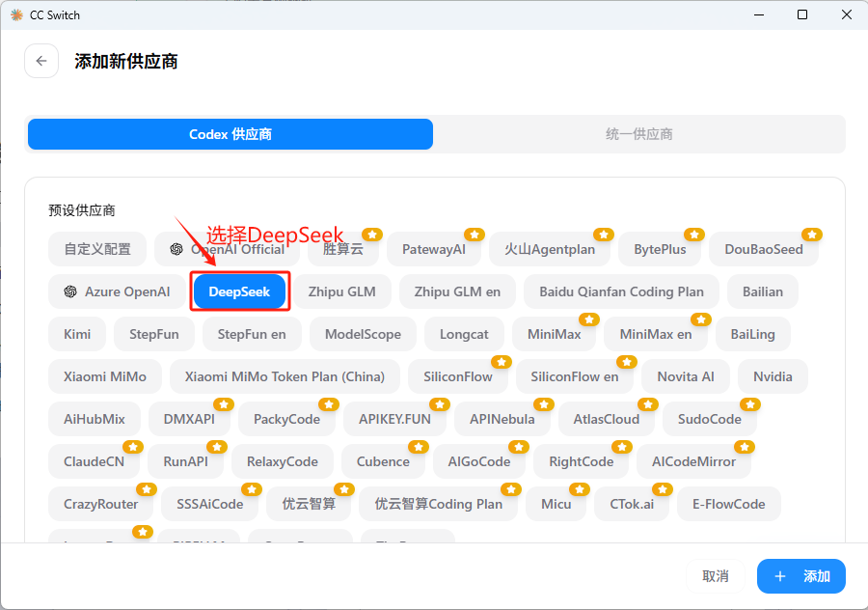This screenshot has width=868, height=610.
Task: Confirm with the 添加 button
Action: tap(801, 576)
